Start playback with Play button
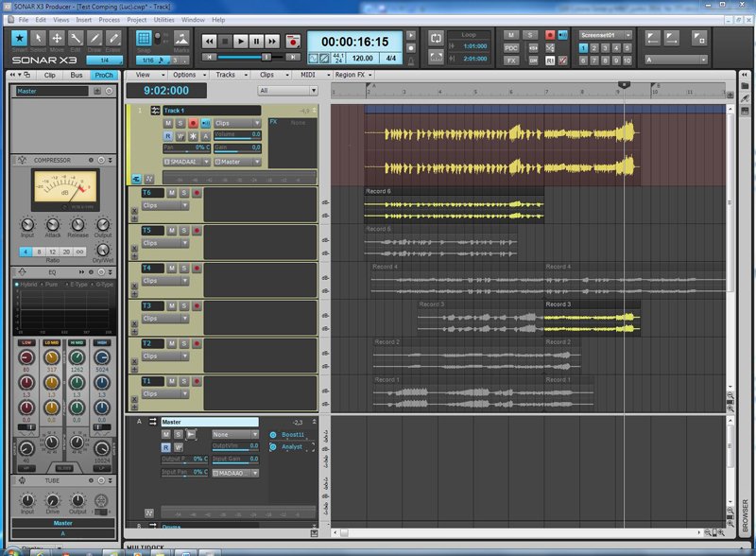The height and width of the screenshot is (556, 756). tap(241, 42)
